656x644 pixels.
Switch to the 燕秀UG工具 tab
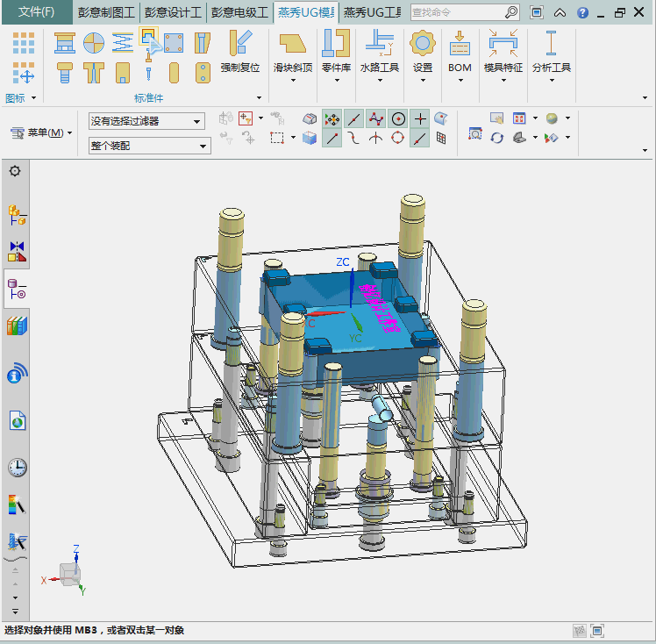(372, 12)
